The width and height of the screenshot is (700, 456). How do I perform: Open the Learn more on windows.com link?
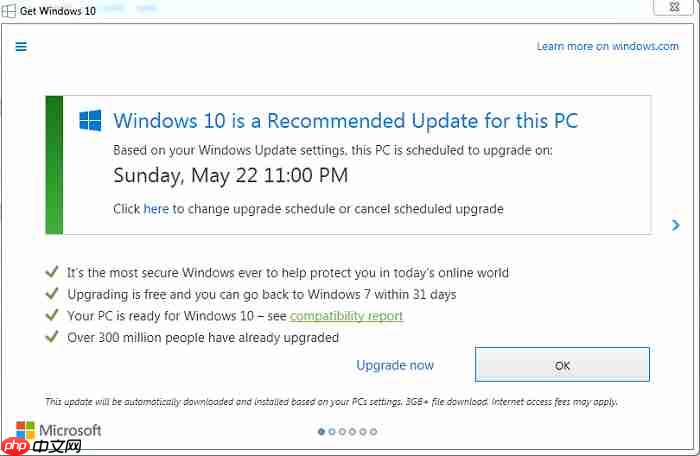click(x=607, y=46)
